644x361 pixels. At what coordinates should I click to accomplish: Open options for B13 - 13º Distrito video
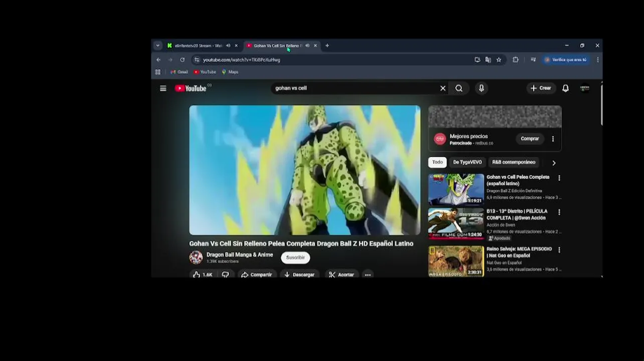(559, 212)
